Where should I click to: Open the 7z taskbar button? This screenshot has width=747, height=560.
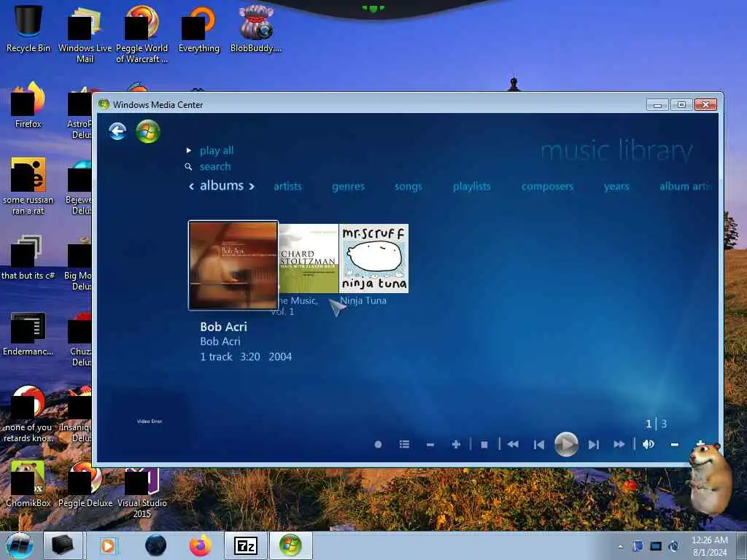[x=246, y=545]
